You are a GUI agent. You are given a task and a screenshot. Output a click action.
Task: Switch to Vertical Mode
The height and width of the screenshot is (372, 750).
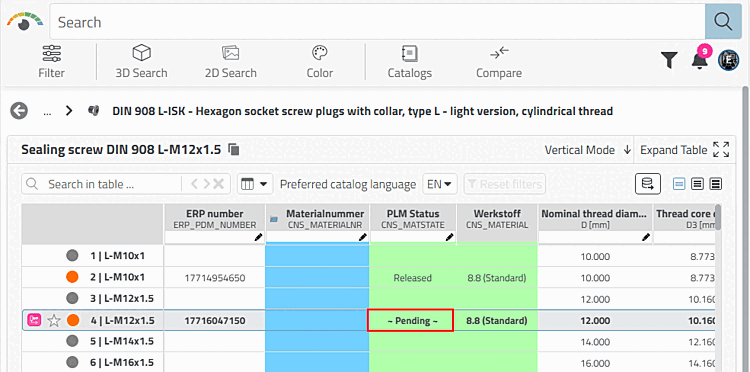point(588,150)
